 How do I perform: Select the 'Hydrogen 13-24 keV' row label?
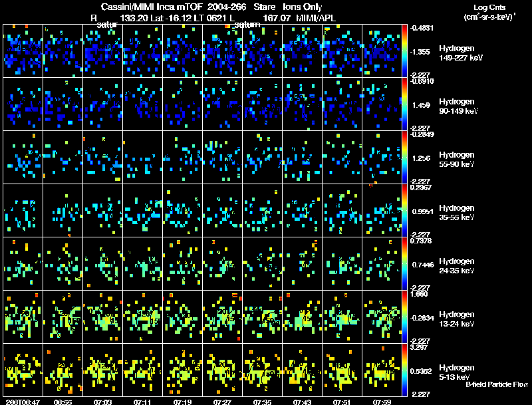click(457, 319)
